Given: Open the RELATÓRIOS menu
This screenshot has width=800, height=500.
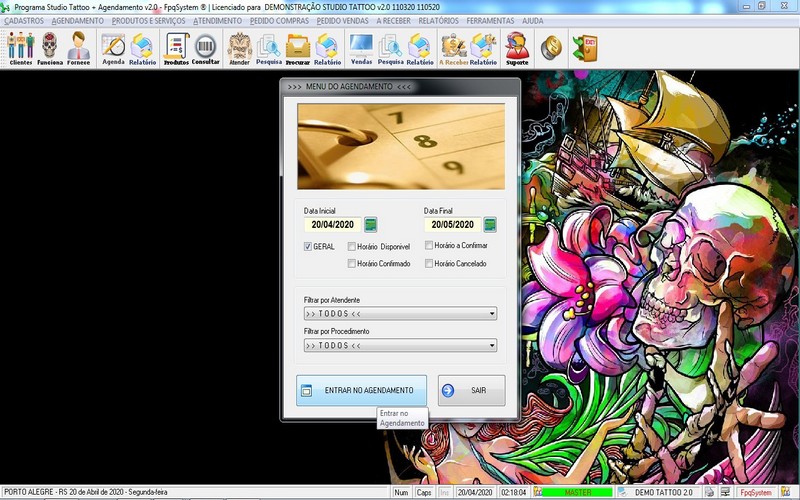Looking at the screenshot, I should tap(438, 21).
